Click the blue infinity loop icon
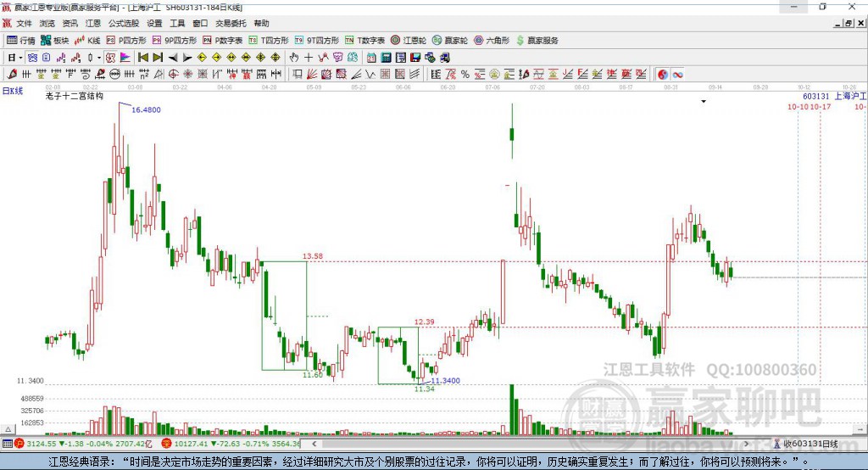The height and width of the screenshot is (470, 868). click(677, 75)
